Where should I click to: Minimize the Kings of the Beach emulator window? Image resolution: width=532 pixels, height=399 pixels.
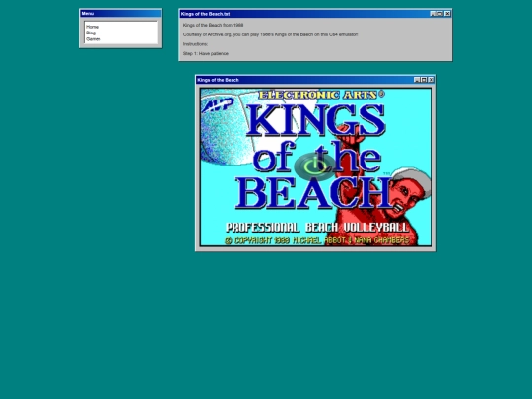point(417,80)
